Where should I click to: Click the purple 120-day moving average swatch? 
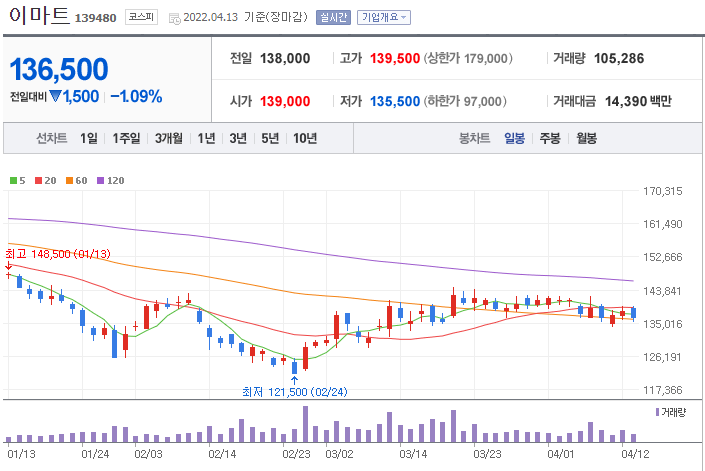click(x=100, y=181)
